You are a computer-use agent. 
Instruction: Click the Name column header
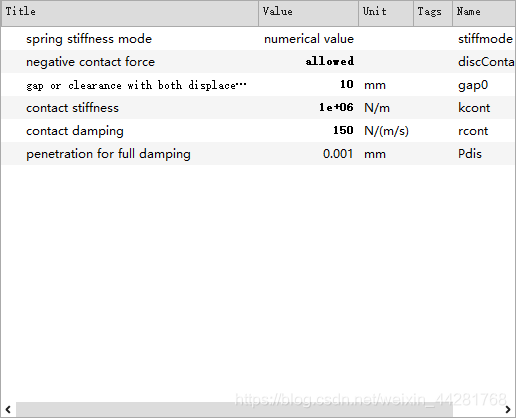tap(484, 13)
